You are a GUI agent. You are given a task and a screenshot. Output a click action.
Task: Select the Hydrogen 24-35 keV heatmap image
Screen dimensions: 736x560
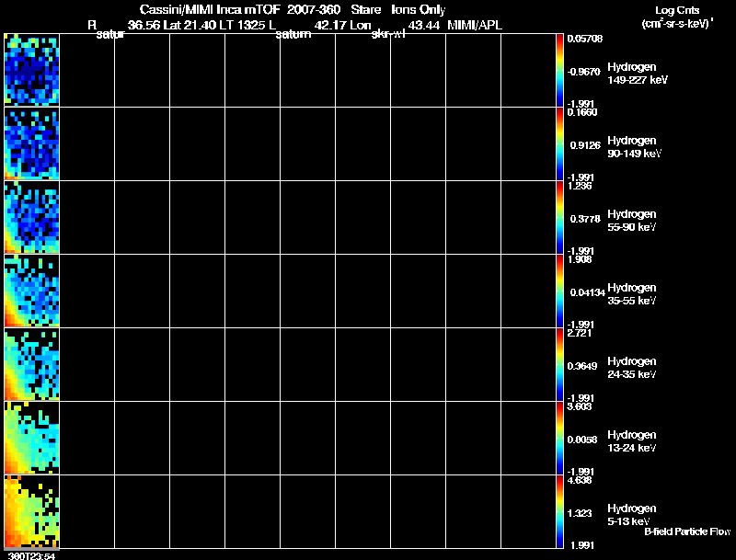coord(32,364)
